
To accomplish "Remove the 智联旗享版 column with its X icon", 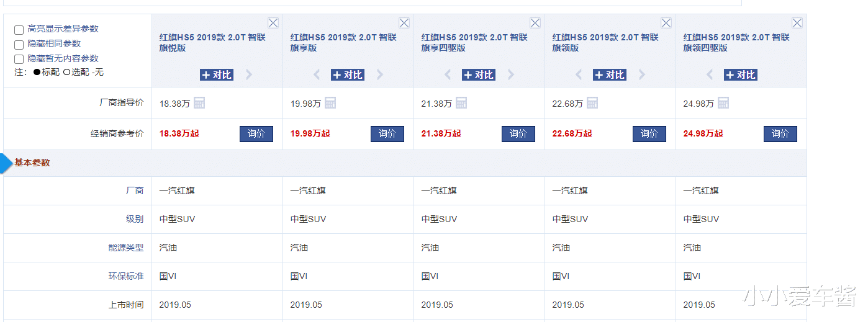I will (404, 23).
